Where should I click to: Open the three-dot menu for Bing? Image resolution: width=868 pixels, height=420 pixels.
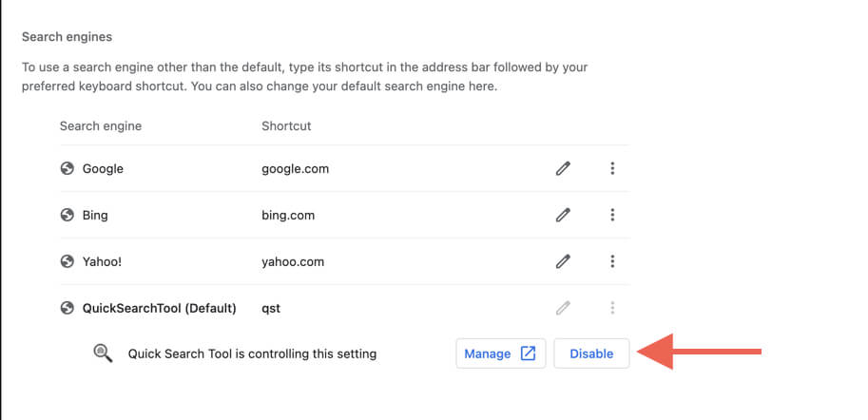point(612,216)
